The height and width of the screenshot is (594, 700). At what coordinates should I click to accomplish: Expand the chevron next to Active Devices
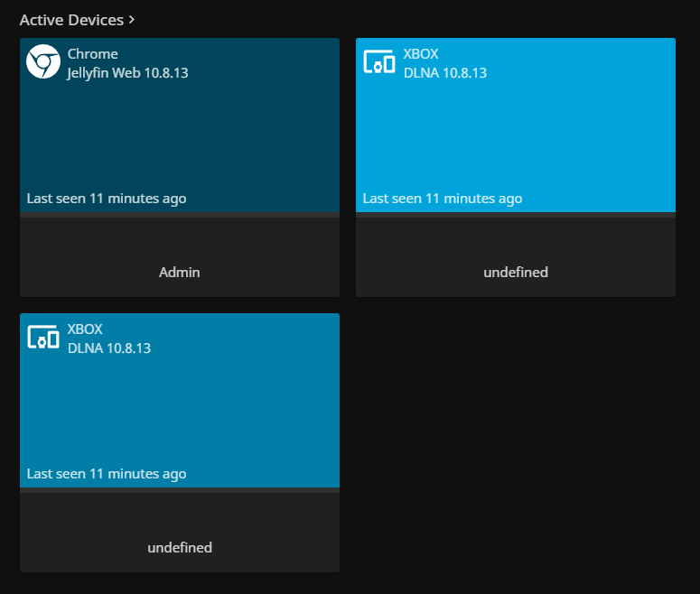point(132,19)
